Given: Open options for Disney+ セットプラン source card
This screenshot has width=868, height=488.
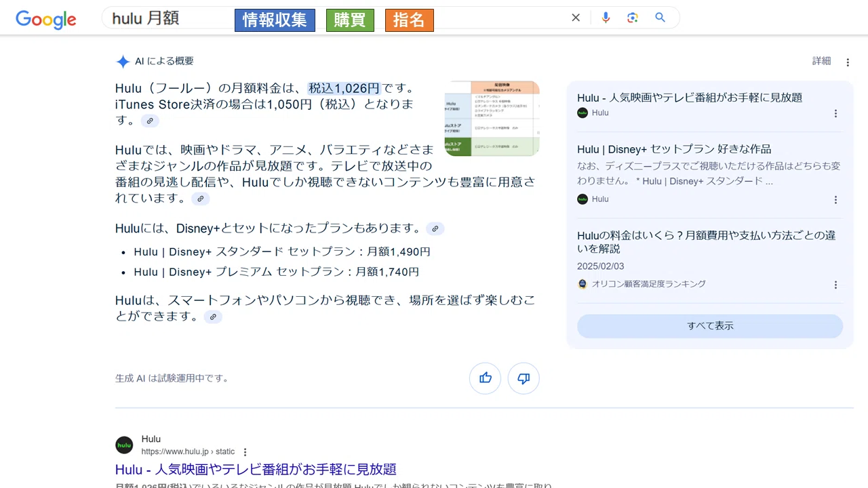Looking at the screenshot, I should pyautogui.click(x=835, y=200).
